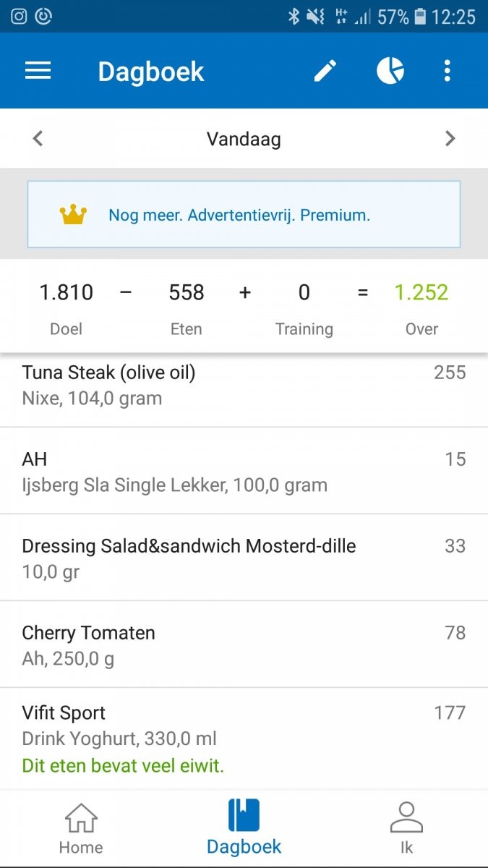Open the Cherry Tomaten food entry
The height and width of the screenshot is (868, 488).
click(x=244, y=645)
